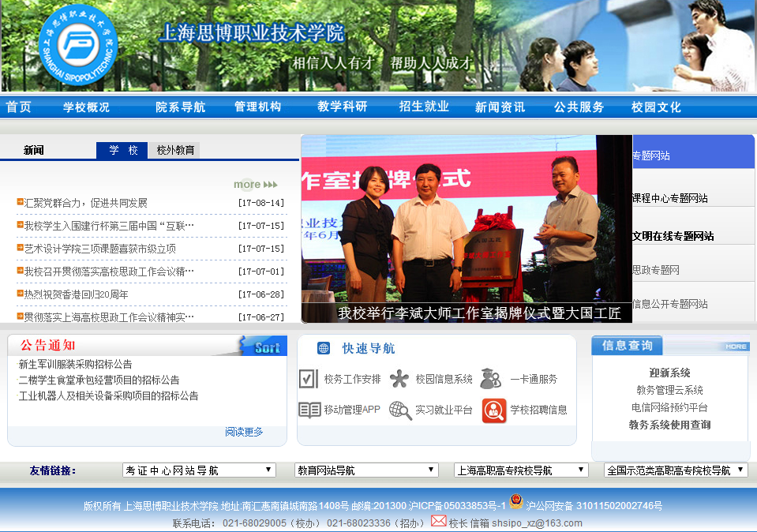Click the envelope icon for principal's mailbox
The image size is (757, 532).
tap(438, 521)
